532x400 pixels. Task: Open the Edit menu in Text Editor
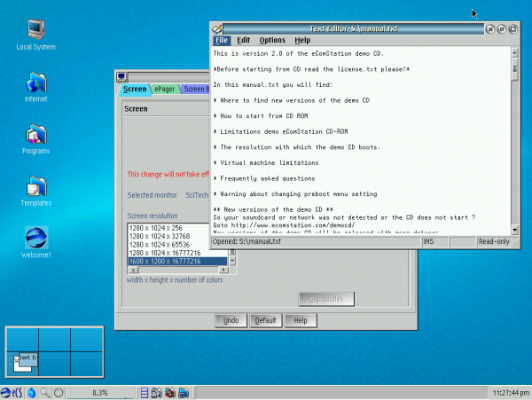[x=243, y=40]
